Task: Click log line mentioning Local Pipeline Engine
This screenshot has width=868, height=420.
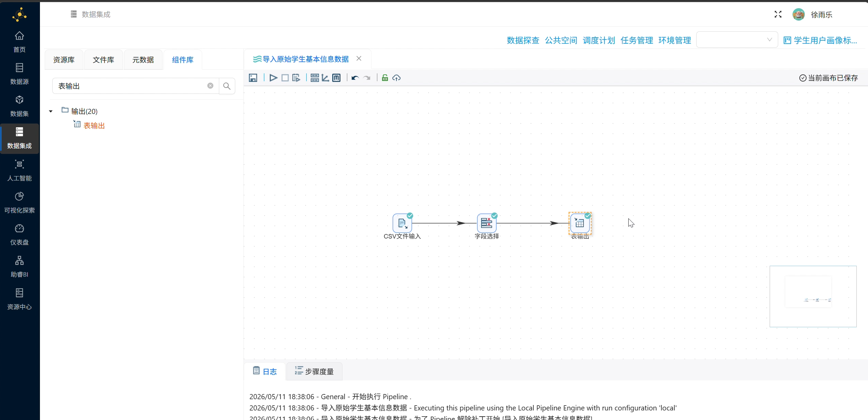Action: tap(463, 408)
